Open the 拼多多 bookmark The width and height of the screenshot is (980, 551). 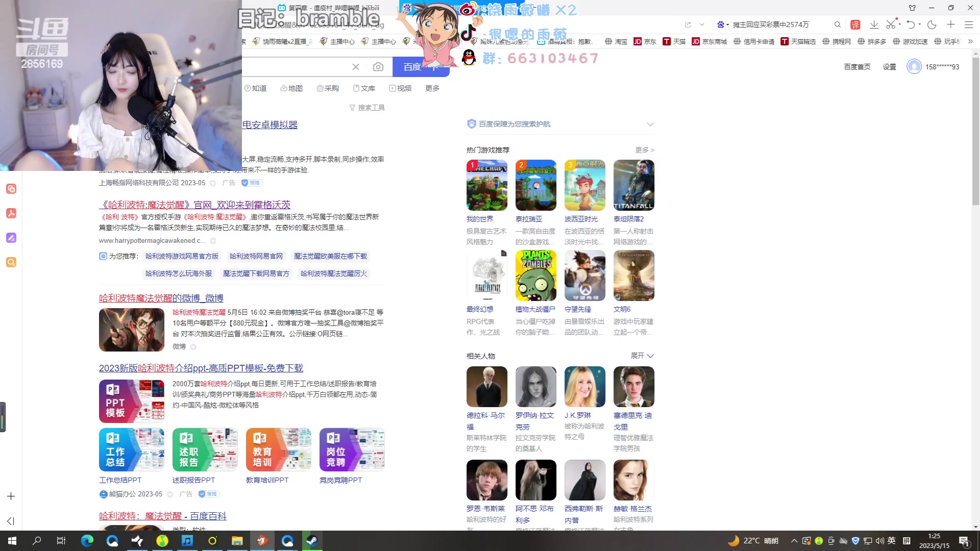point(872,41)
